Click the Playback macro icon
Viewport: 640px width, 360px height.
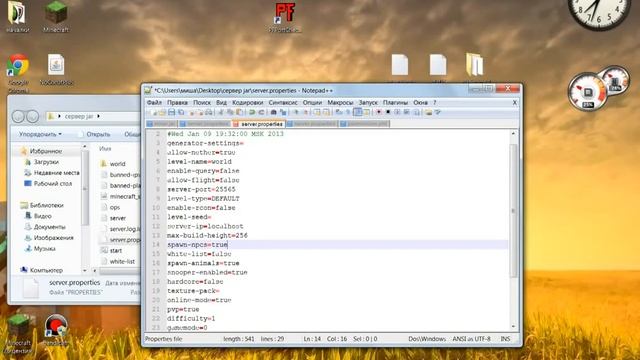[397, 112]
